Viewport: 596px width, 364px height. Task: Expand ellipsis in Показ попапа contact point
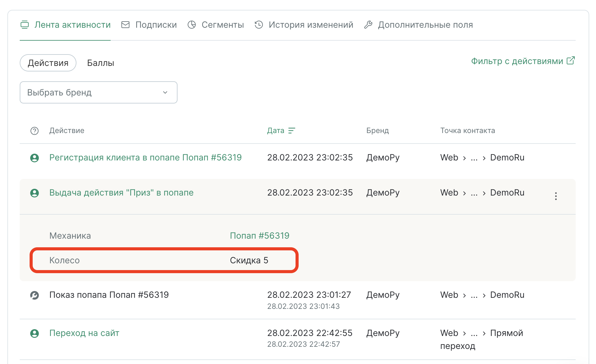[x=474, y=295]
